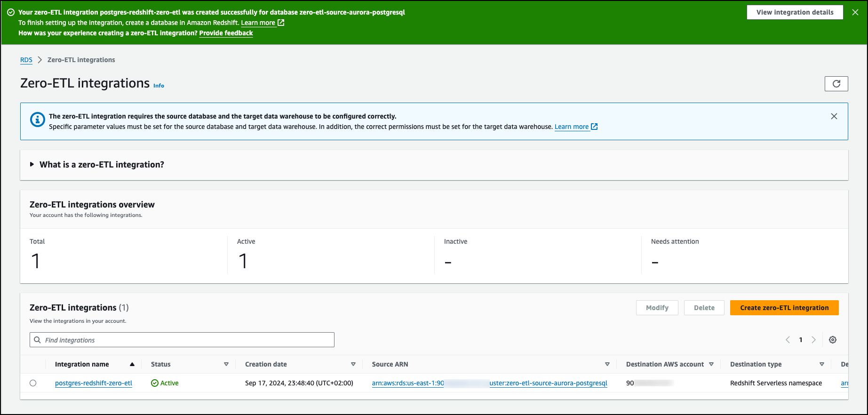
Task: Click the Delete button
Action: [704, 308]
